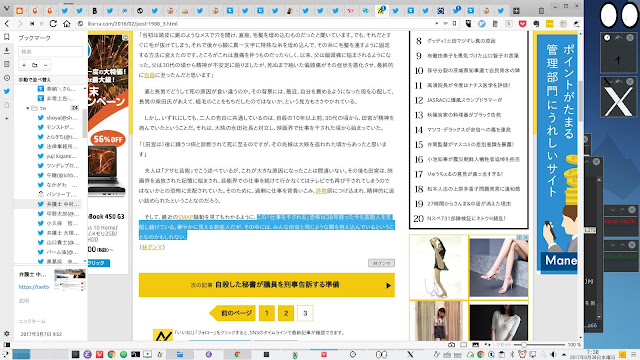Open the Bookmarks panel icon
Image resolution: width=640 pixels, height=360 pixels.
pyautogui.click(x=7, y=37)
